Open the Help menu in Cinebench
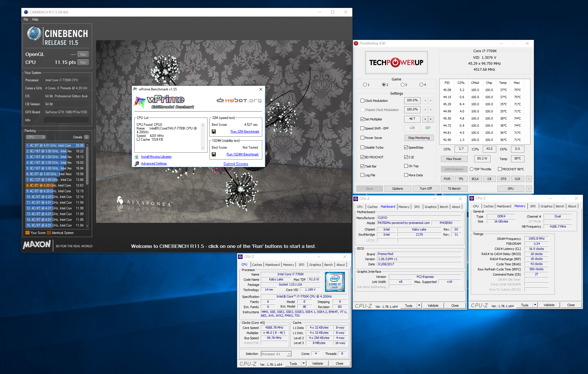The height and width of the screenshot is (374, 588). (x=35, y=19)
